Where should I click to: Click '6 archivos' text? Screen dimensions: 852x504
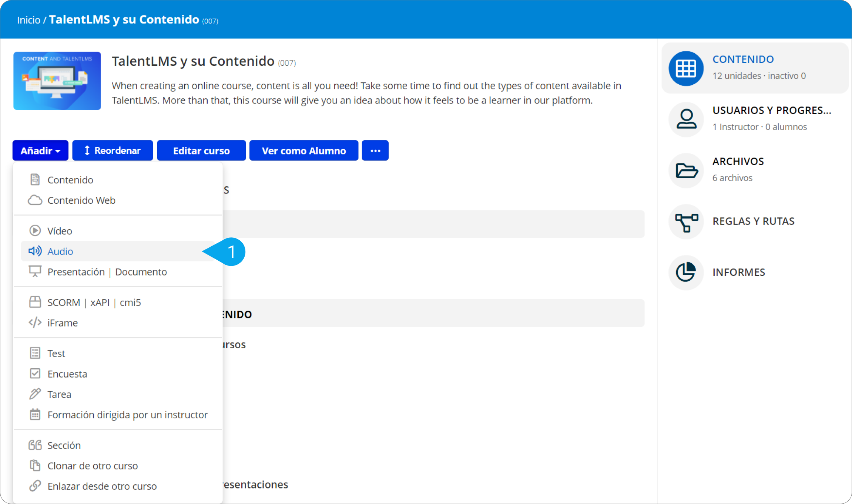click(x=732, y=177)
